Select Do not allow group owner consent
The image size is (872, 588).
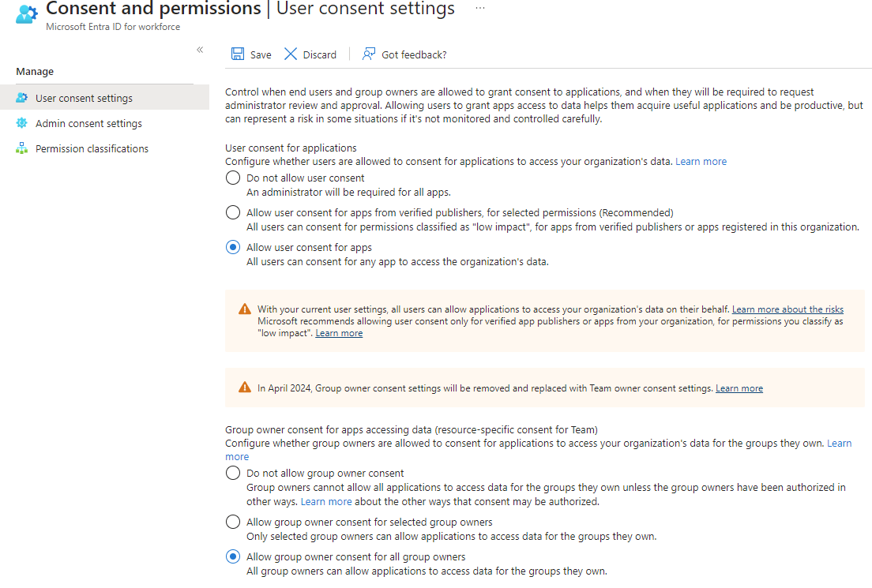point(233,473)
